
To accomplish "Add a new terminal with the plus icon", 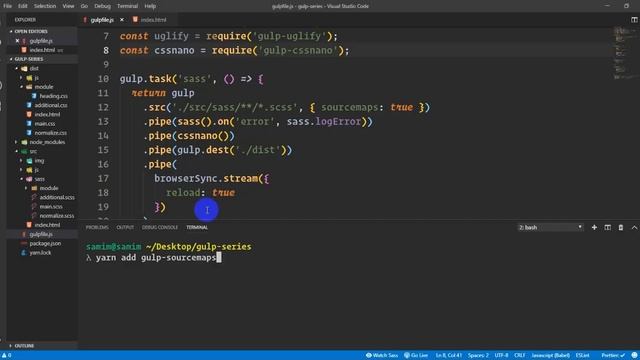I will pyautogui.click(x=594, y=227).
